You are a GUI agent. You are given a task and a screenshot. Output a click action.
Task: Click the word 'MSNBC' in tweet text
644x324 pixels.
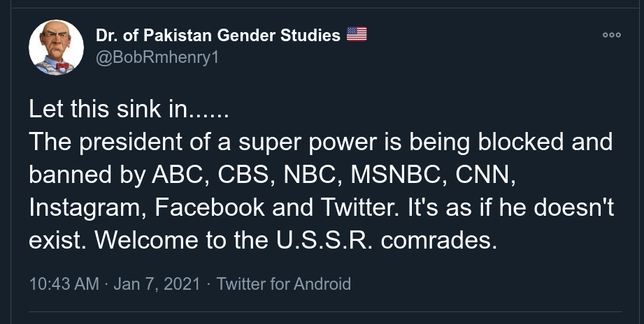[x=399, y=175]
